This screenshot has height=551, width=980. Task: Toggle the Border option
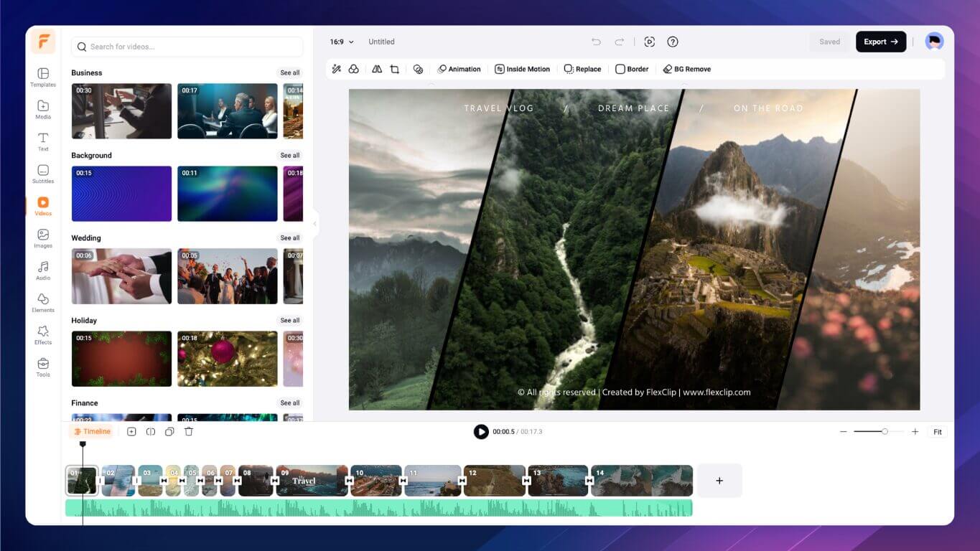[x=632, y=70]
